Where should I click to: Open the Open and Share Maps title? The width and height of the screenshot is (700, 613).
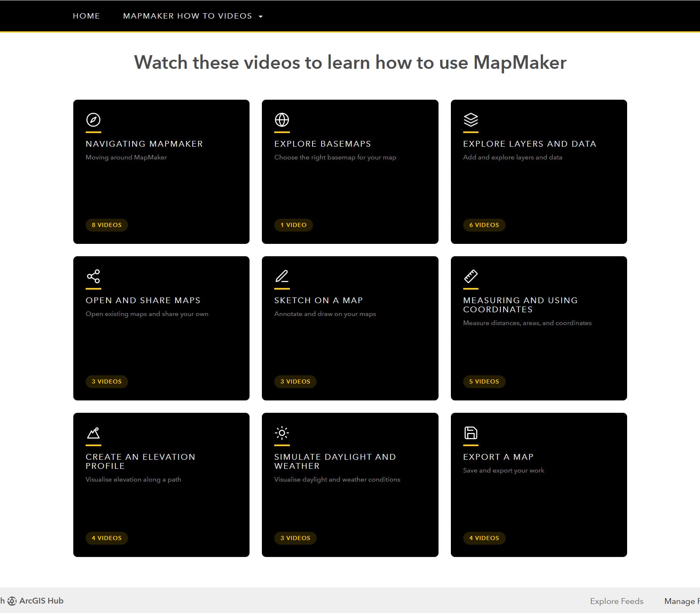coord(143,300)
